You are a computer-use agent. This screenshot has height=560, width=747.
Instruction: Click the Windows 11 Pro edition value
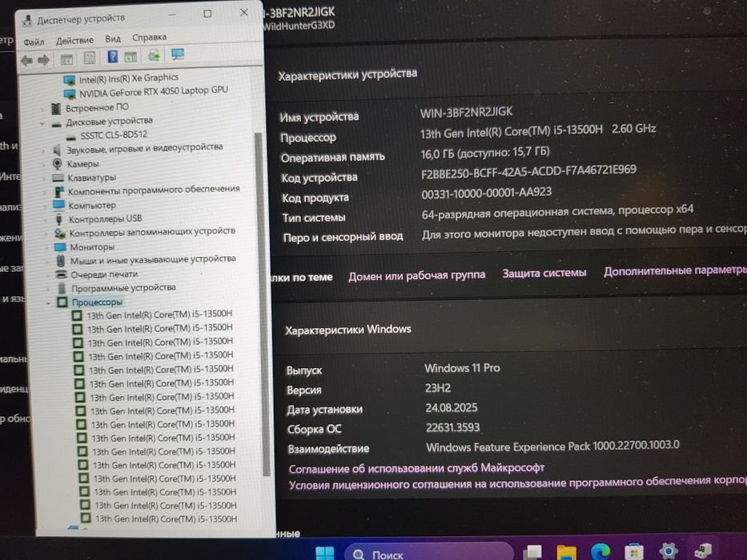(x=462, y=368)
